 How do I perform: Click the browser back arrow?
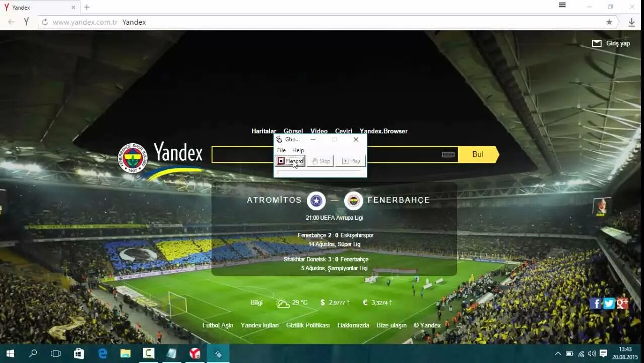coord(11,22)
